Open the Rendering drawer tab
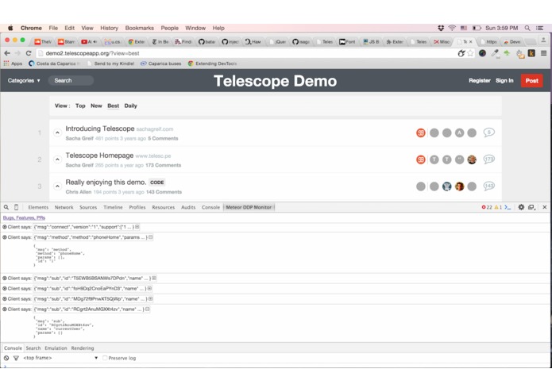 click(x=83, y=348)
